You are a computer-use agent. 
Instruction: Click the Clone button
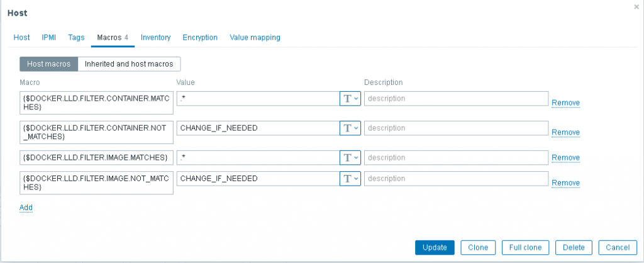tap(478, 247)
